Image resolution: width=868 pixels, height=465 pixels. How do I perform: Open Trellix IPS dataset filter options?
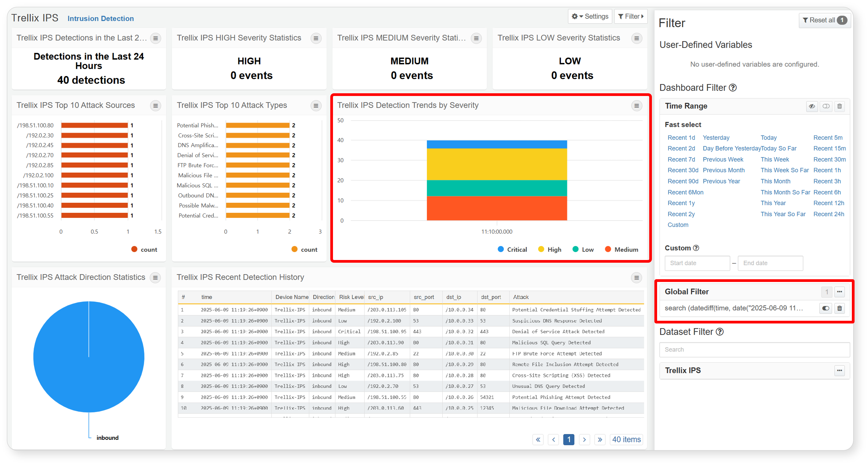click(x=840, y=371)
